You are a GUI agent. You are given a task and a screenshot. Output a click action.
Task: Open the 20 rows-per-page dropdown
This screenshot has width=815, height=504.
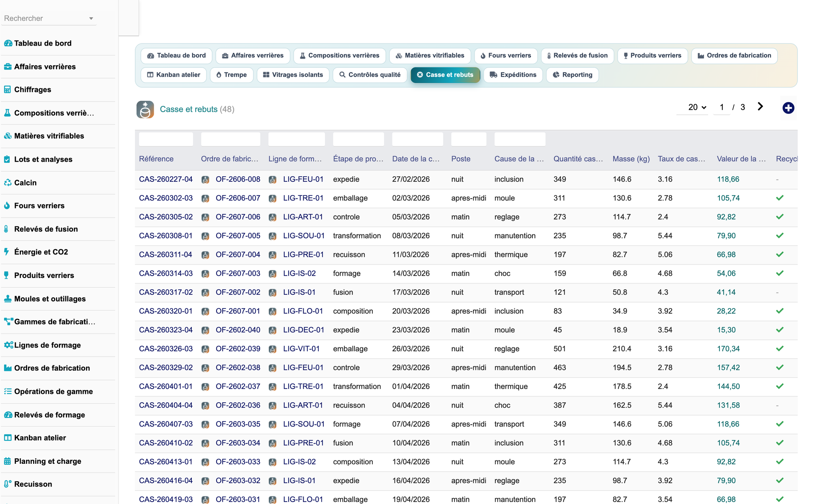697,107
